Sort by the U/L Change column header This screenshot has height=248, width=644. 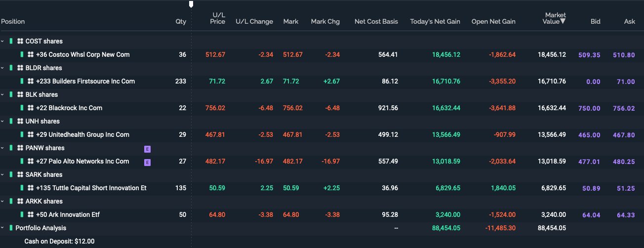pos(254,22)
